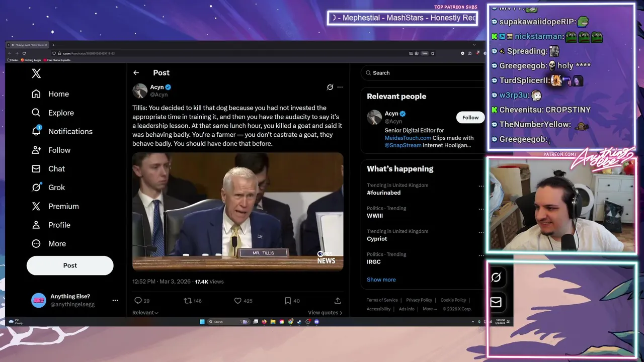Open the IRGC trend
The height and width of the screenshot is (362, 644).
374,262
